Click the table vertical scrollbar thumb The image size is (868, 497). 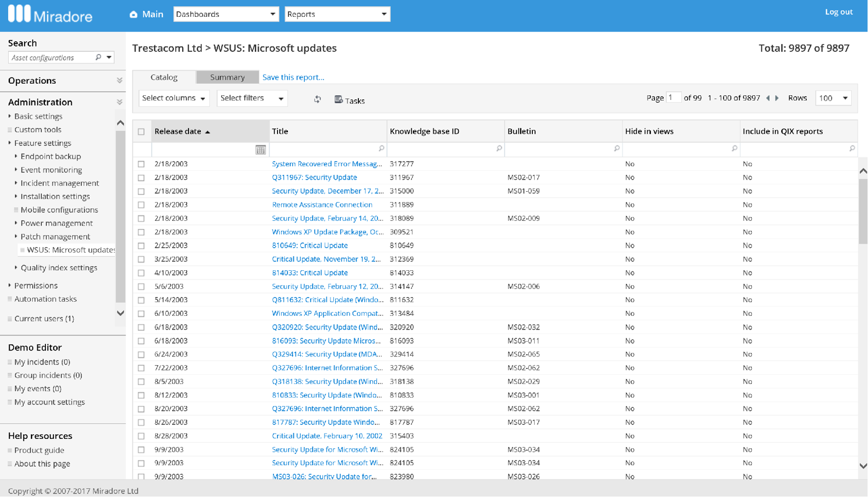[863, 211]
